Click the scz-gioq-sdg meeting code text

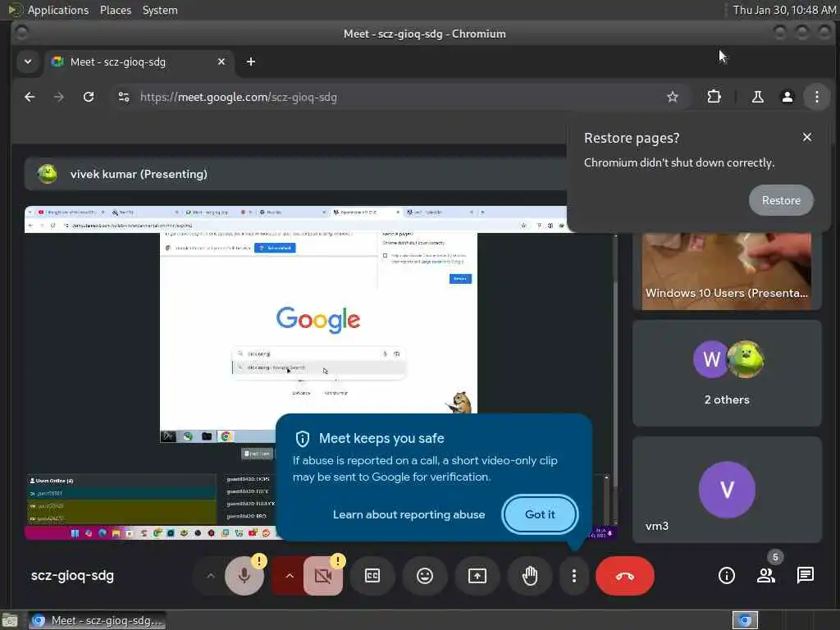72,576
